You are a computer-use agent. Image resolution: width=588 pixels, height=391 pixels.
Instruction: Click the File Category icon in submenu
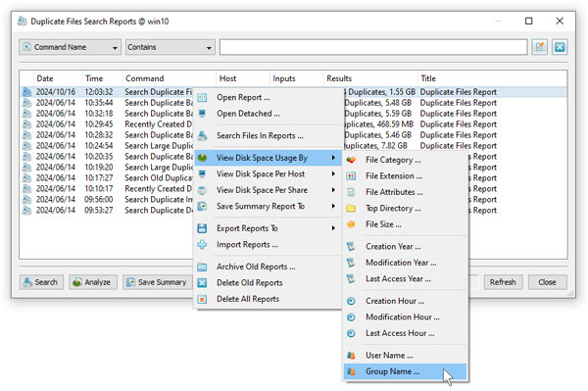tap(351, 160)
